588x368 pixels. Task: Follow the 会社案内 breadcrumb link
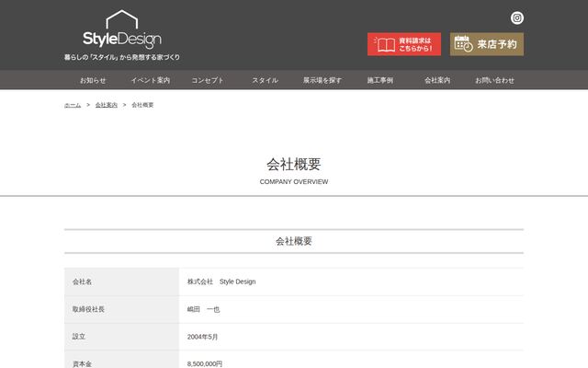pos(107,105)
